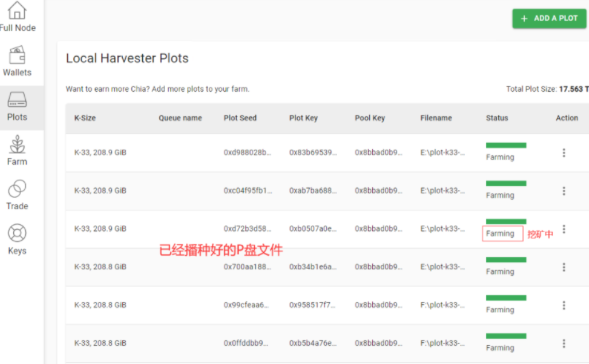
Task: Click plot key 0xb0507a0e
Action: point(313,229)
